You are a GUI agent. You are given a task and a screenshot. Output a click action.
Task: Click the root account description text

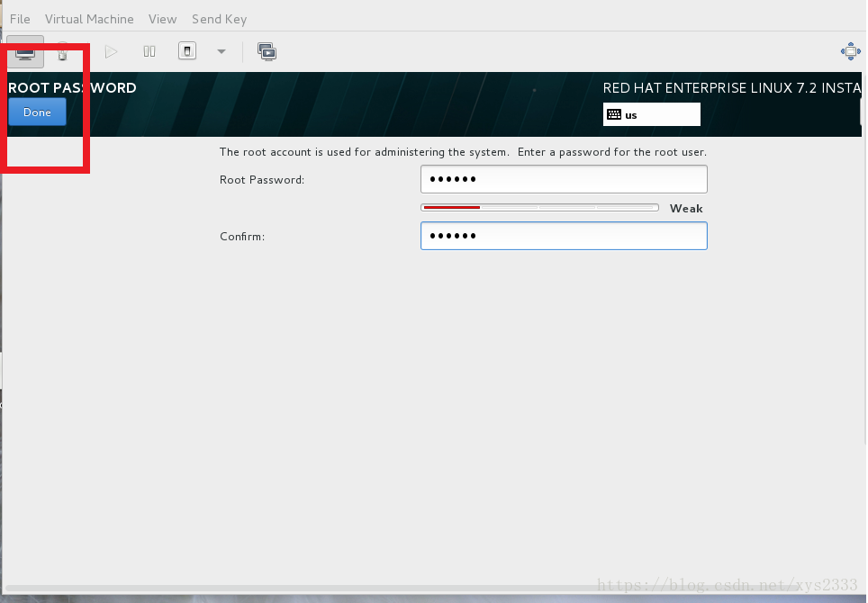click(463, 152)
